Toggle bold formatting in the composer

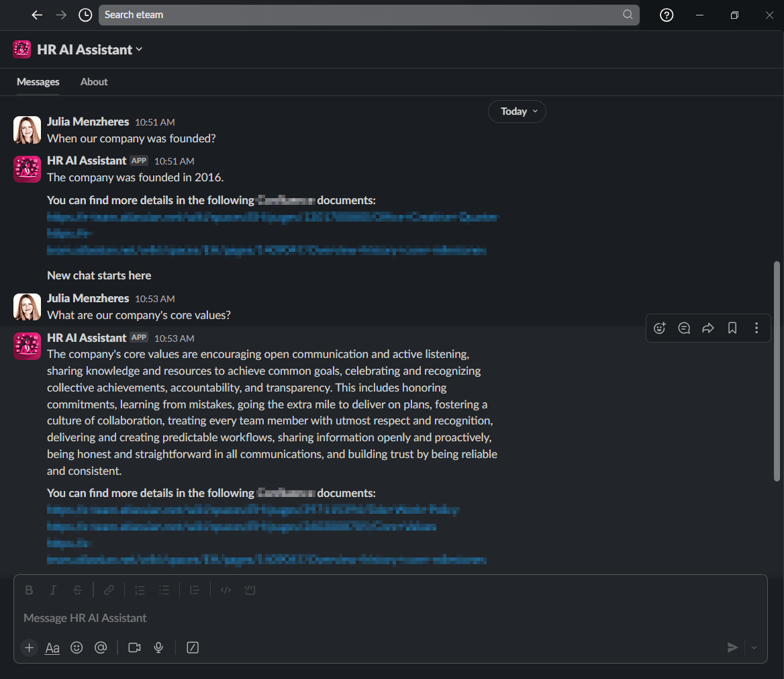tap(29, 590)
